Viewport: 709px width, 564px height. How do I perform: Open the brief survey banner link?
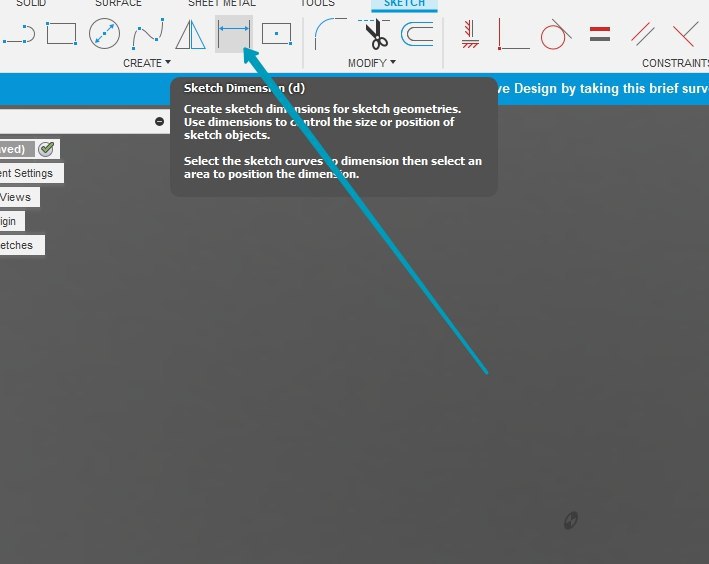602,88
